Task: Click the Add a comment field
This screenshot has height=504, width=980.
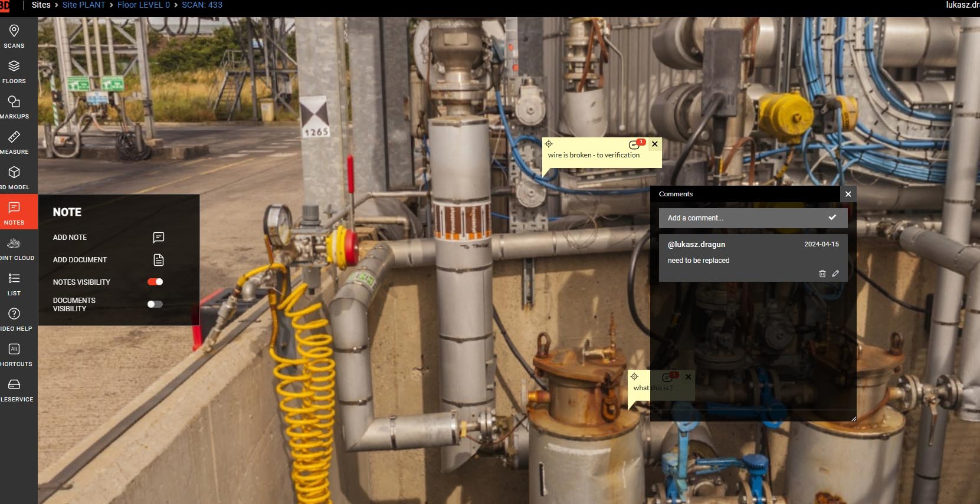Action: point(753,218)
